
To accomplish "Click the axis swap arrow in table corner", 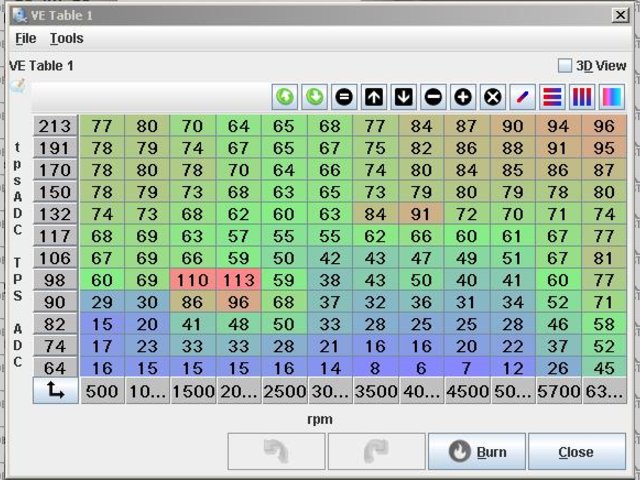I will pos(55,392).
